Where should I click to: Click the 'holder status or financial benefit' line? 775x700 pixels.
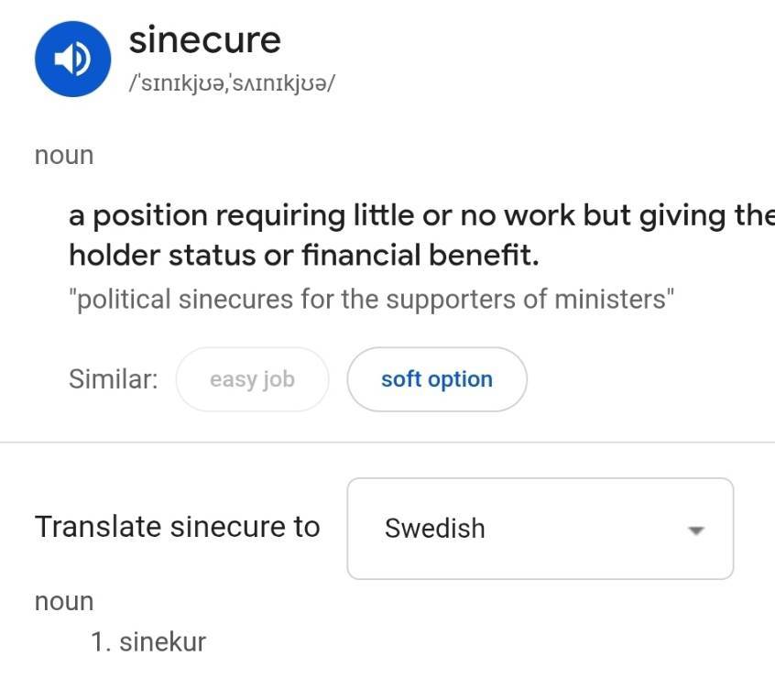click(304, 255)
